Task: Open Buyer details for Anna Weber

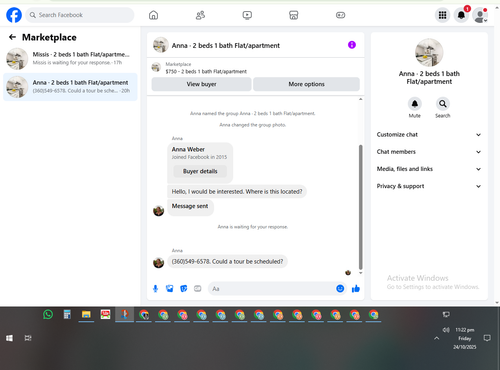Action: click(200, 171)
